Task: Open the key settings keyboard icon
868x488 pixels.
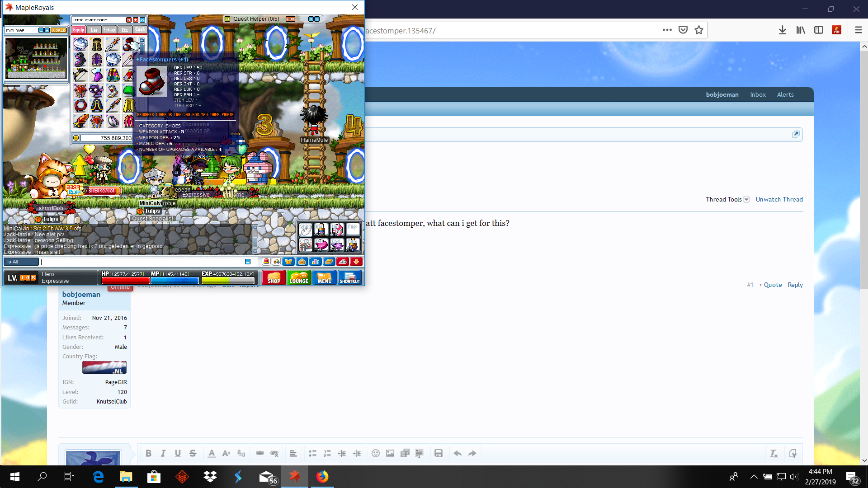Action: click(x=343, y=262)
